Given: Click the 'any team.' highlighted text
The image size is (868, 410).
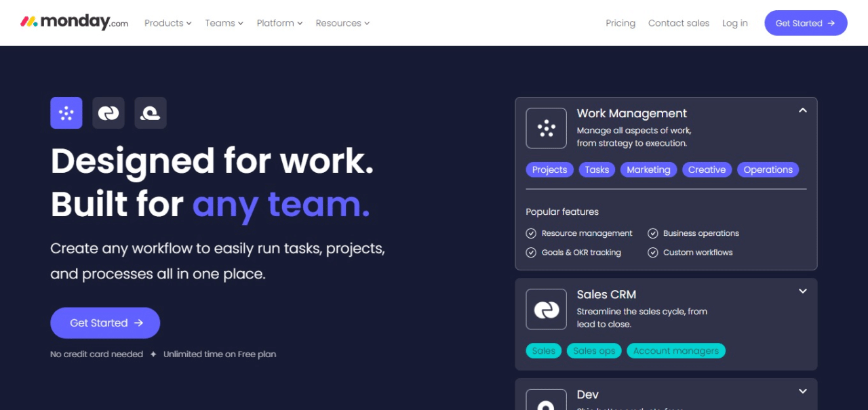Looking at the screenshot, I should (x=281, y=205).
